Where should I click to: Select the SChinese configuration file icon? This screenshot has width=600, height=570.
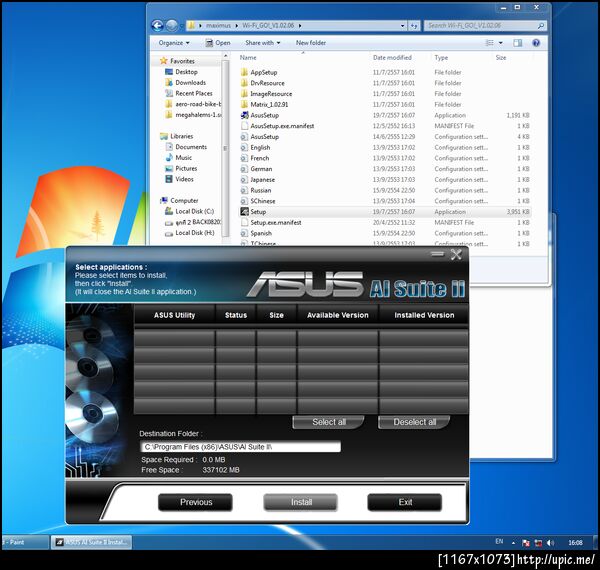click(x=245, y=201)
